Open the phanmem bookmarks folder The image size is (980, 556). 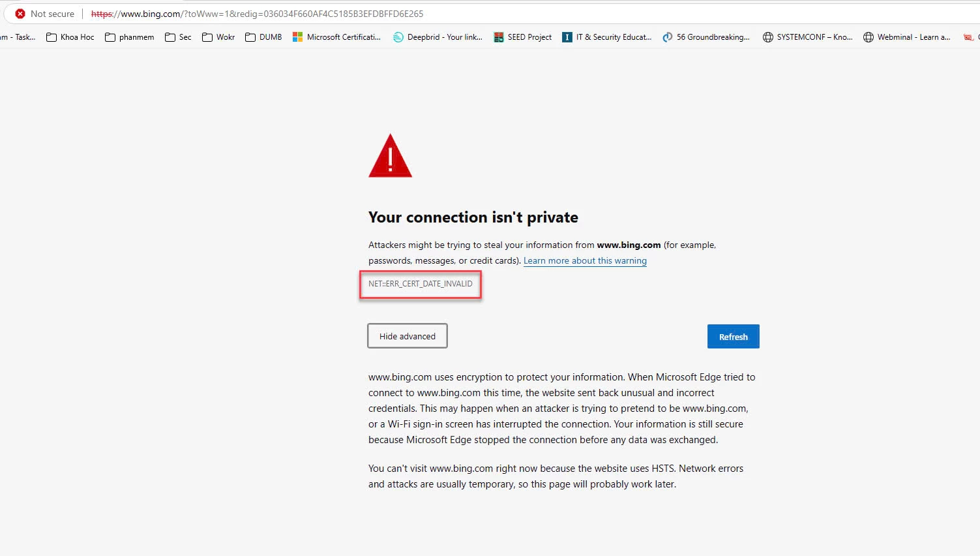pyautogui.click(x=130, y=37)
